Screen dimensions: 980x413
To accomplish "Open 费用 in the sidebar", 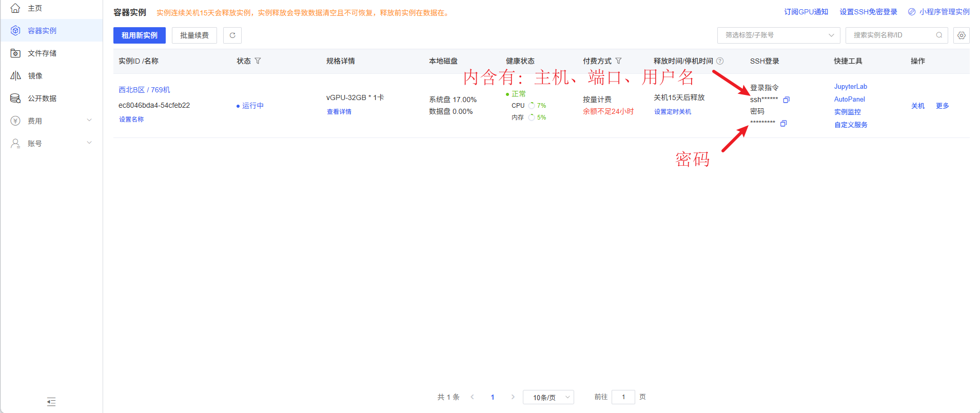I will point(51,121).
